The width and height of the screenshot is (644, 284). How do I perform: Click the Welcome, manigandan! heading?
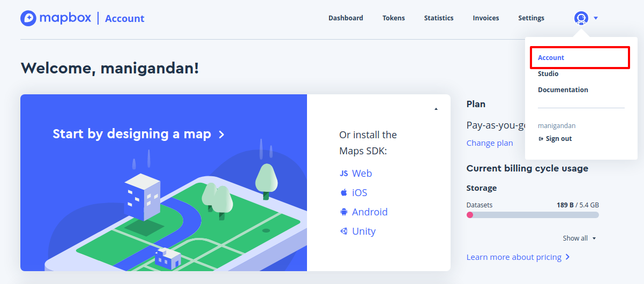click(110, 68)
